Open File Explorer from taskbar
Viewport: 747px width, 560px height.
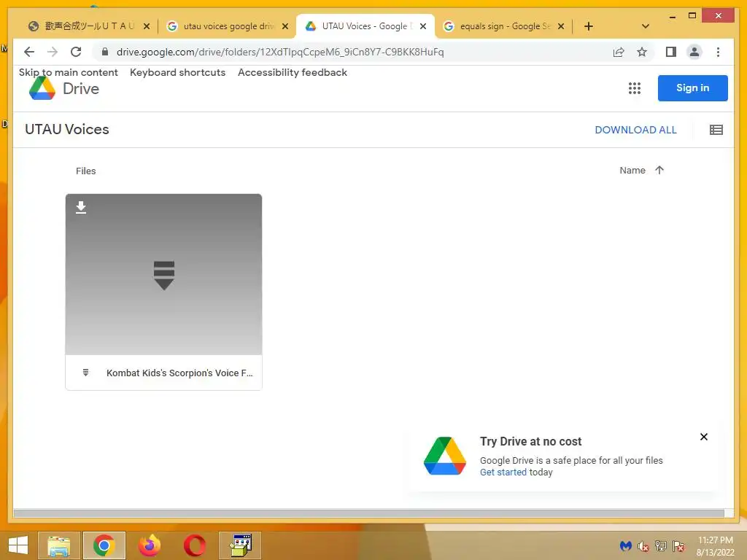[58, 545]
